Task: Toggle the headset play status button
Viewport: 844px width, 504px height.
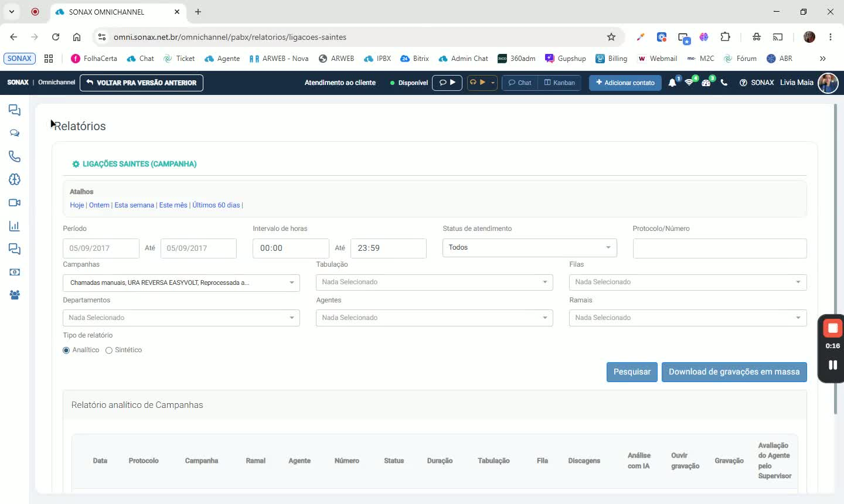Action: (x=478, y=83)
